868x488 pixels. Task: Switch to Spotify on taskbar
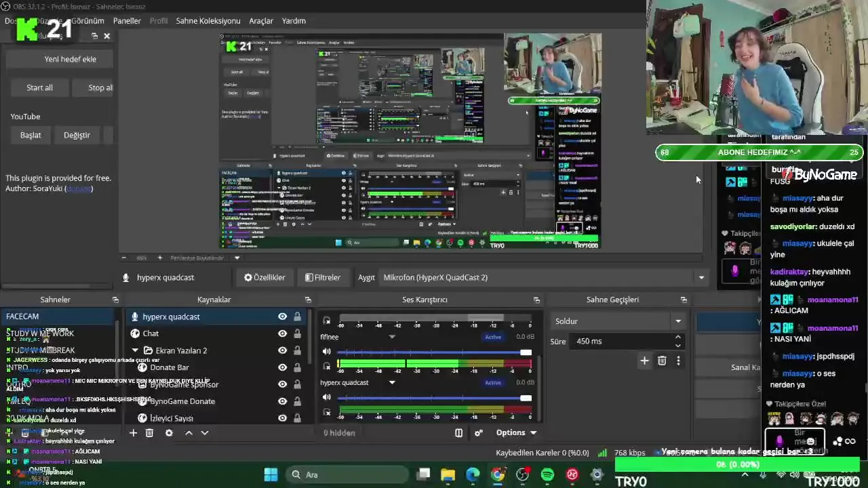click(547, 474)
